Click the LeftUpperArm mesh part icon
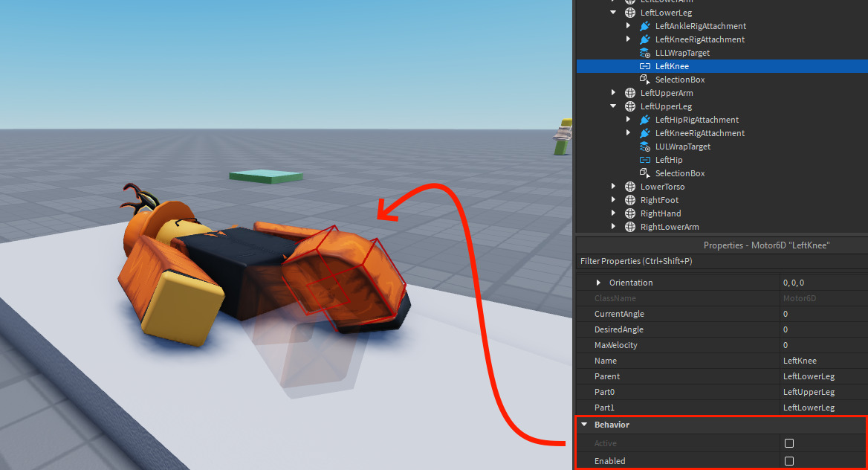 click(630, 93)
